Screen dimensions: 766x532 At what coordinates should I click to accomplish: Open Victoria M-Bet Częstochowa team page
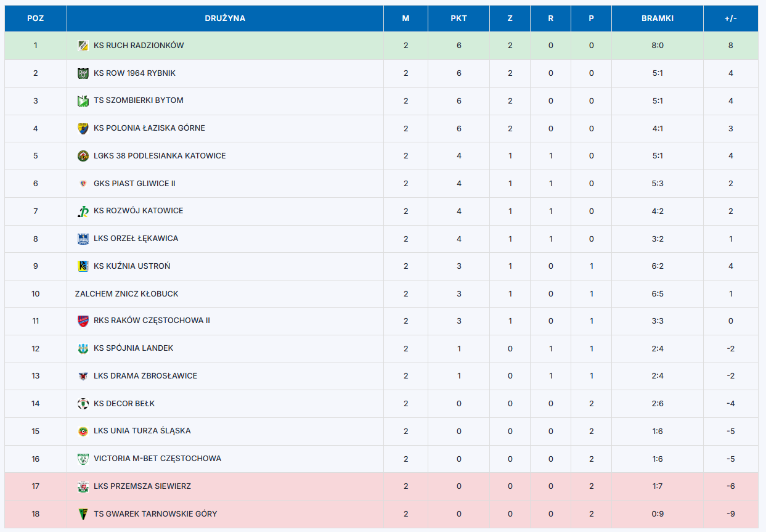click(157, 459)
